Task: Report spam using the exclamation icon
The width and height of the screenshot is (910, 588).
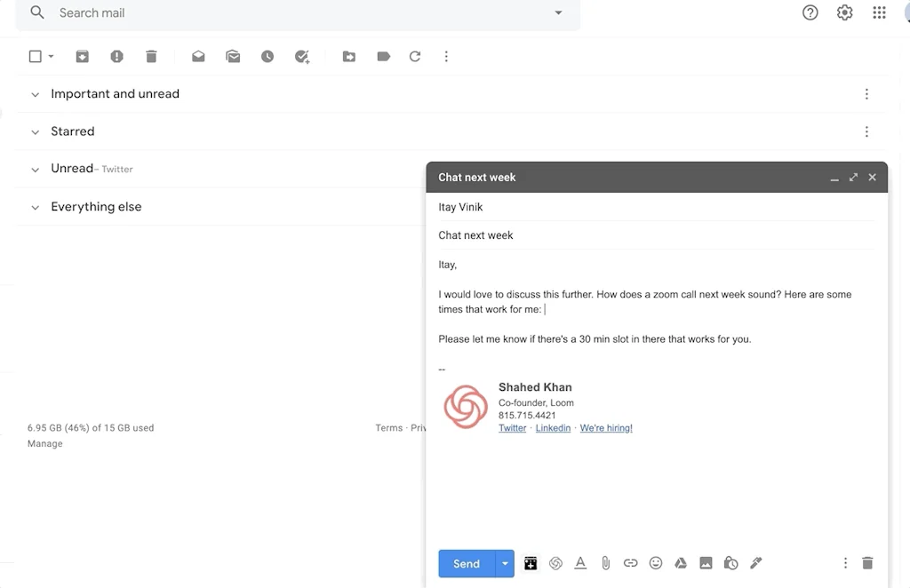Action: [116, 56]
